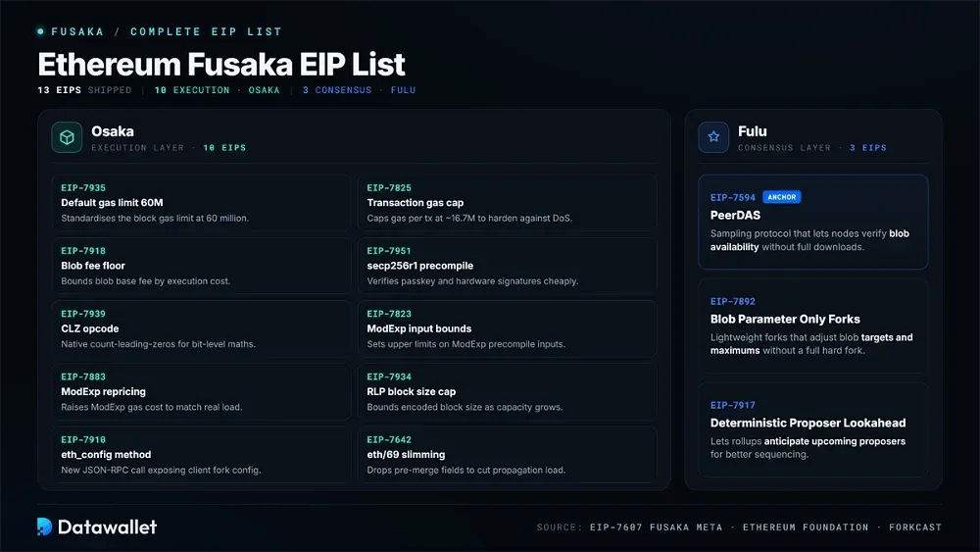
Task: Click EIP-7607 FUSAKA META source text
Action: pos(657,527)
